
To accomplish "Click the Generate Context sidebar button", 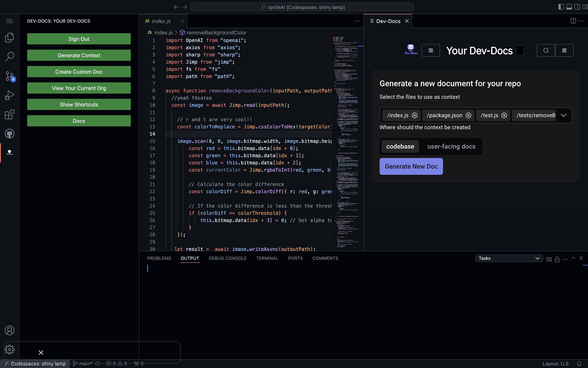I will click(79, 55).
